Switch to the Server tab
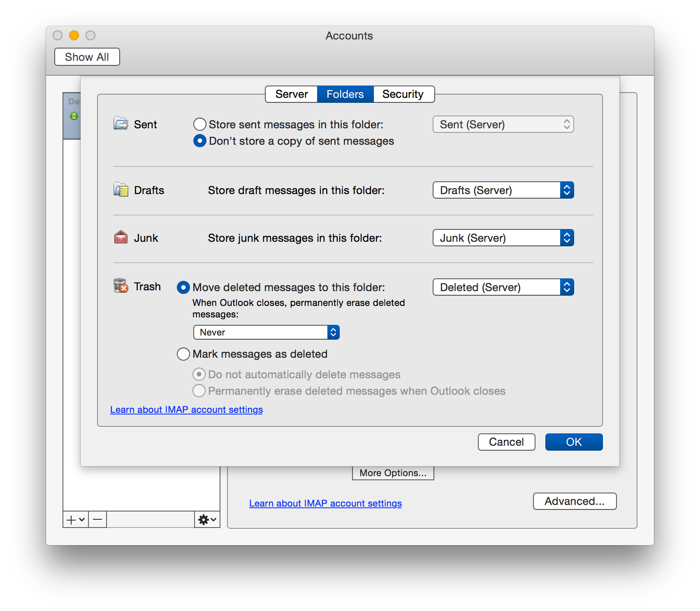The height and width of the screenshot is (611, 700). [x=291, y=94]
